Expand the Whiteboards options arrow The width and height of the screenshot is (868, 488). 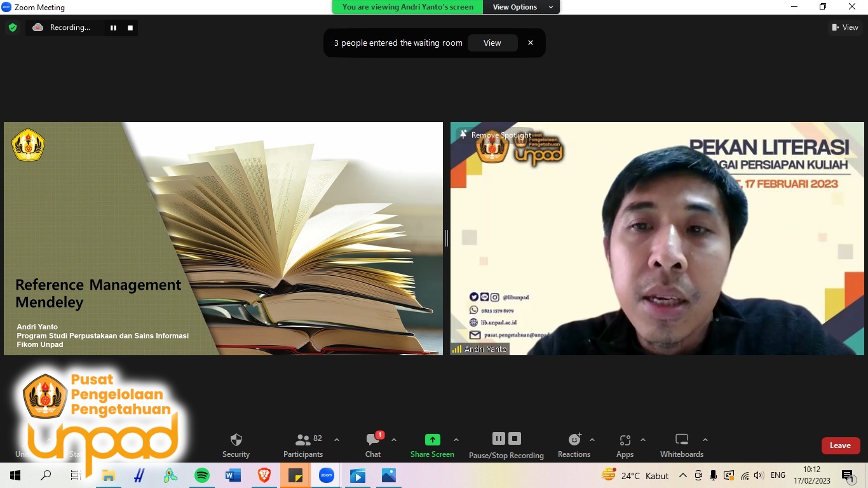(705, 440)
